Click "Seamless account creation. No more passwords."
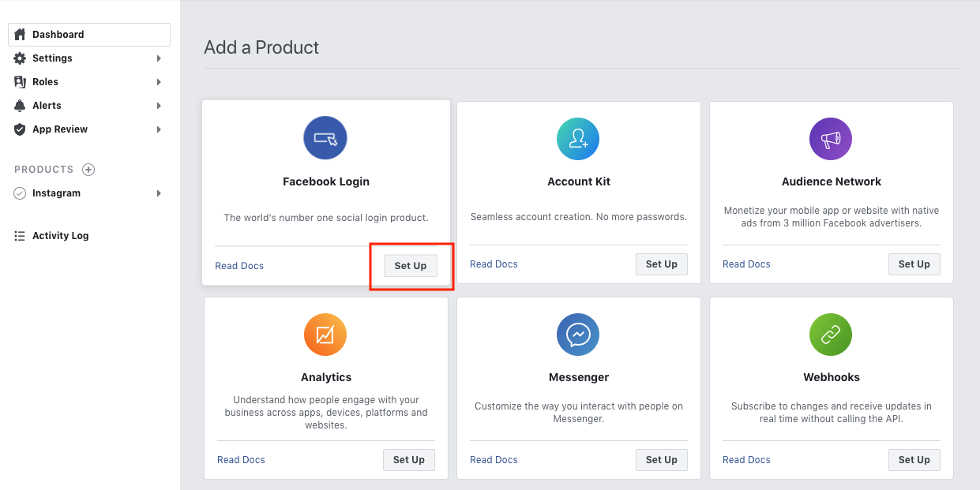The width and height of the screenshot is (980, 490). coord(579,216)
